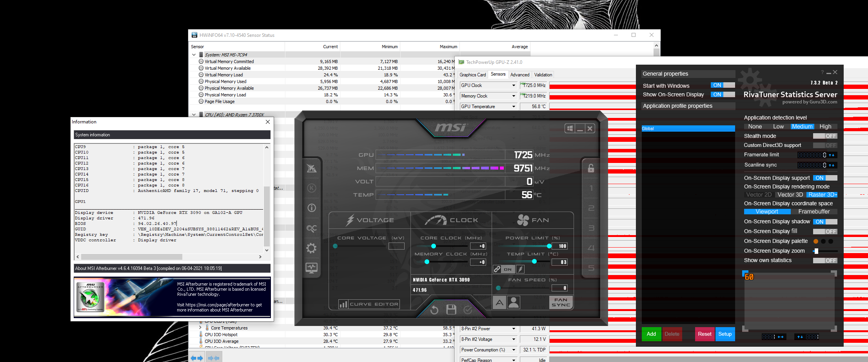Toggle On-Screen Display fill switch

(x=825, y=232)
